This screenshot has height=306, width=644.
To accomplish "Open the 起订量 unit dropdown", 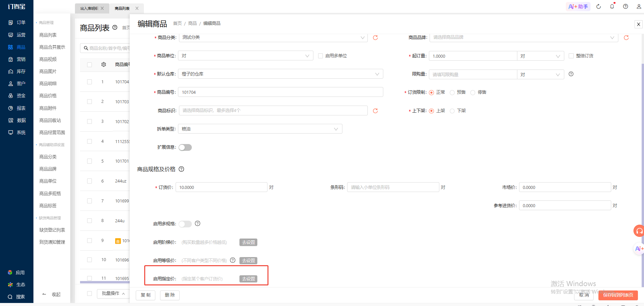I will (x=540, y=56).
